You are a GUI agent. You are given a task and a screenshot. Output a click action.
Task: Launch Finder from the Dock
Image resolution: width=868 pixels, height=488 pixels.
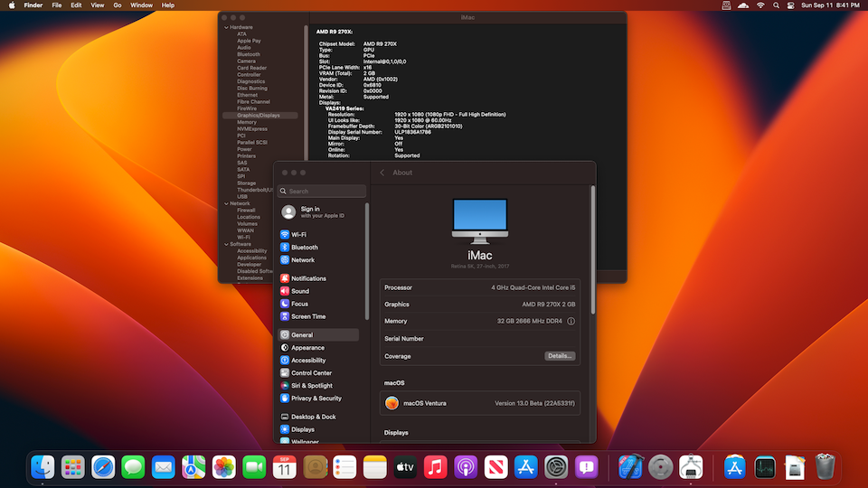tap(42, 467)
